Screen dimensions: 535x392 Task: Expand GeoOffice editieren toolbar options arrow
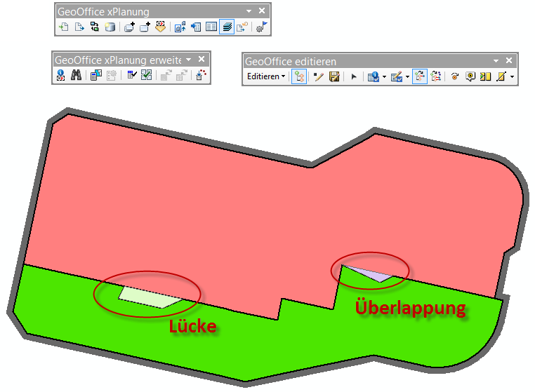[x=496, y=62]
